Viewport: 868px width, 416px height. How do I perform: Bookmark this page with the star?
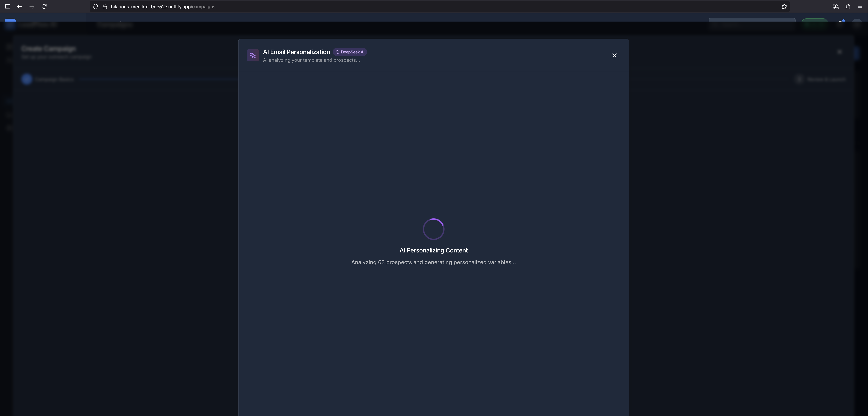[x=784, y=6]
